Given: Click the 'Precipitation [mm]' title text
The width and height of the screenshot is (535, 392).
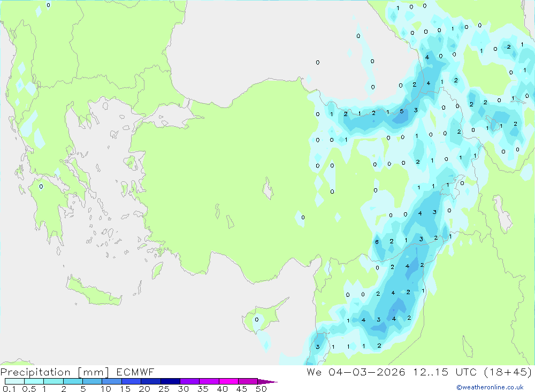Looking at the screenshot, I should [x=55, y=372].
